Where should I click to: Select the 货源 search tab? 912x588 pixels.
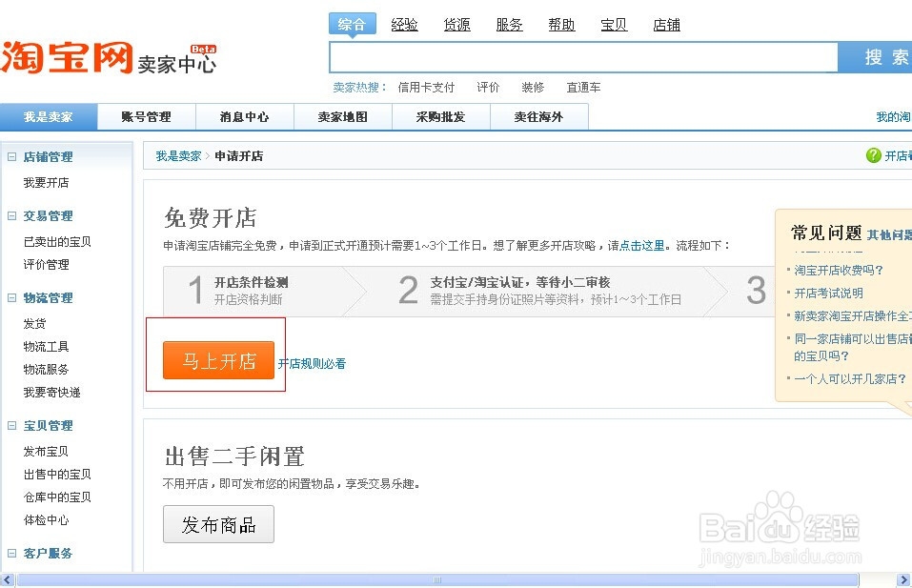(456, 25)
